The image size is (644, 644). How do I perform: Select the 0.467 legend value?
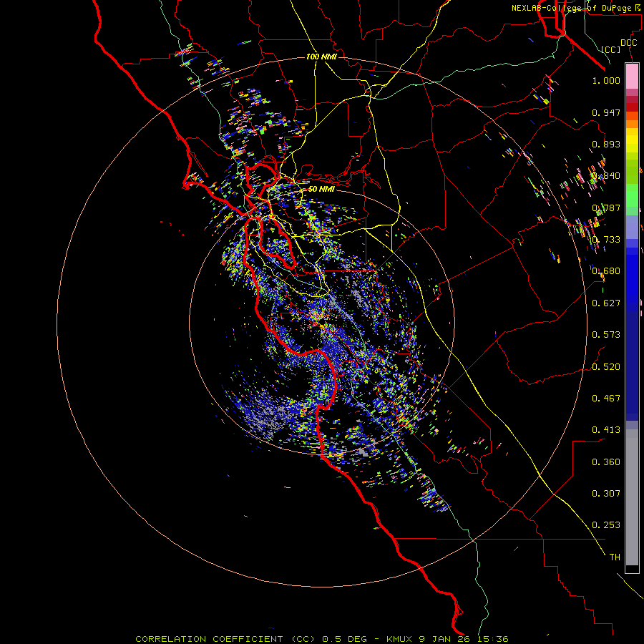click(x=606, y=399)
